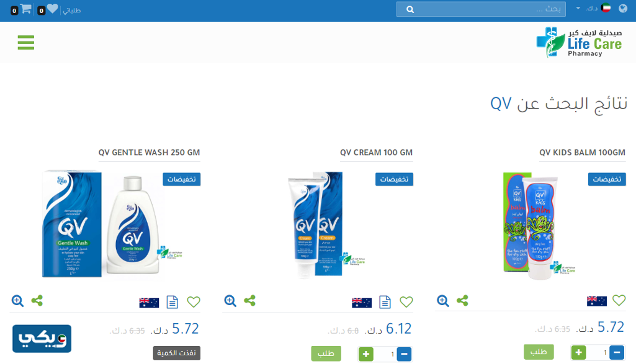
Task: Decrease QV Kids Balm quantity with minus
Action: (617, 352)
